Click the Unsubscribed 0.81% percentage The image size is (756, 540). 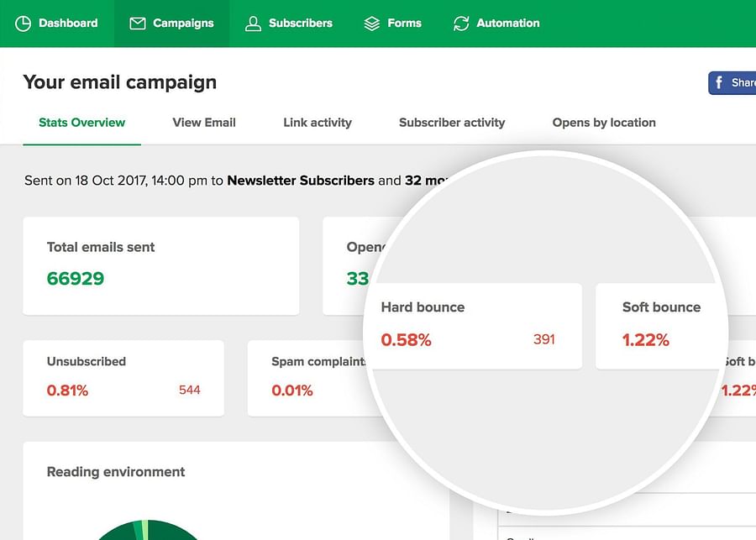67,391
